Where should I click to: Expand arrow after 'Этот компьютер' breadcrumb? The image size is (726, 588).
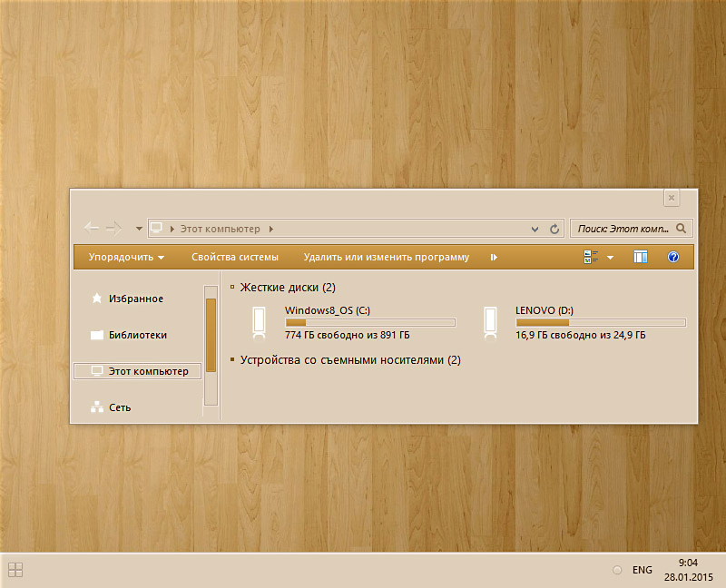pyautogui.click(x=271, y=229)
